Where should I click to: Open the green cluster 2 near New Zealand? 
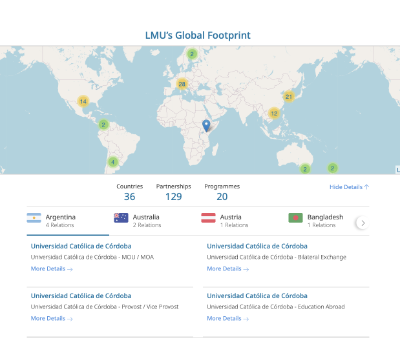332,168
